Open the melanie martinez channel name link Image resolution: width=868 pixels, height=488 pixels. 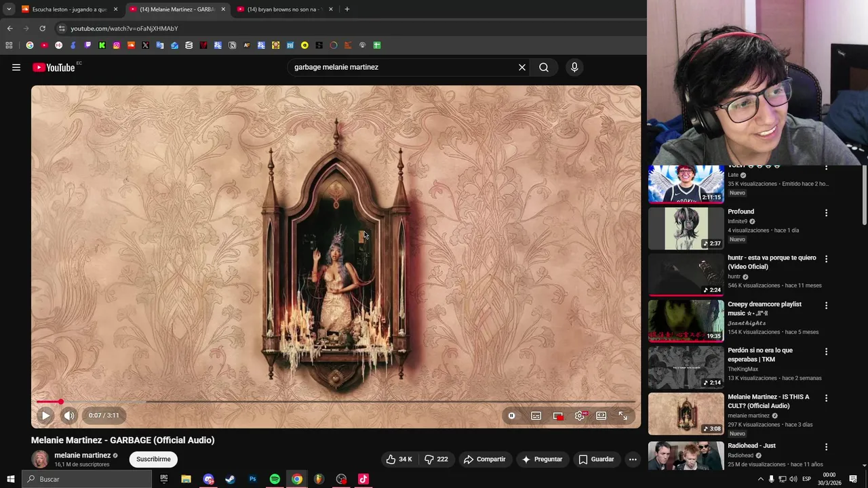[82, 455]
